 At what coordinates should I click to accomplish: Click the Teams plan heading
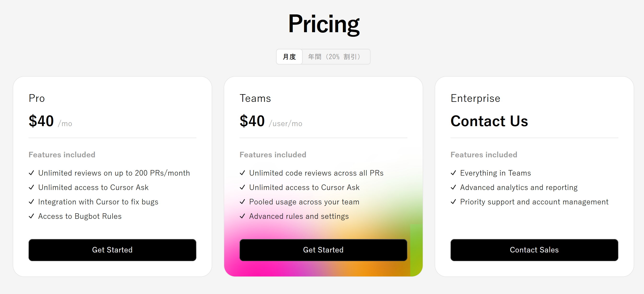[255, 98]
